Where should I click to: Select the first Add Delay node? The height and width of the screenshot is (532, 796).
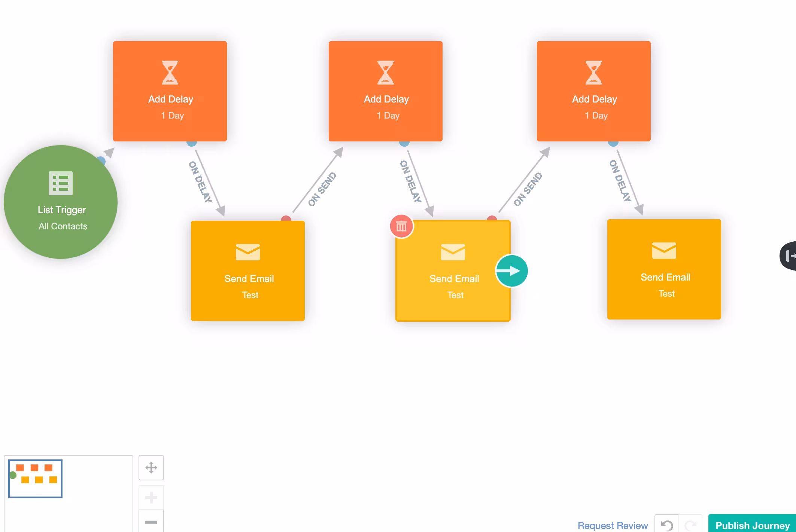click(x=170, y=91)
